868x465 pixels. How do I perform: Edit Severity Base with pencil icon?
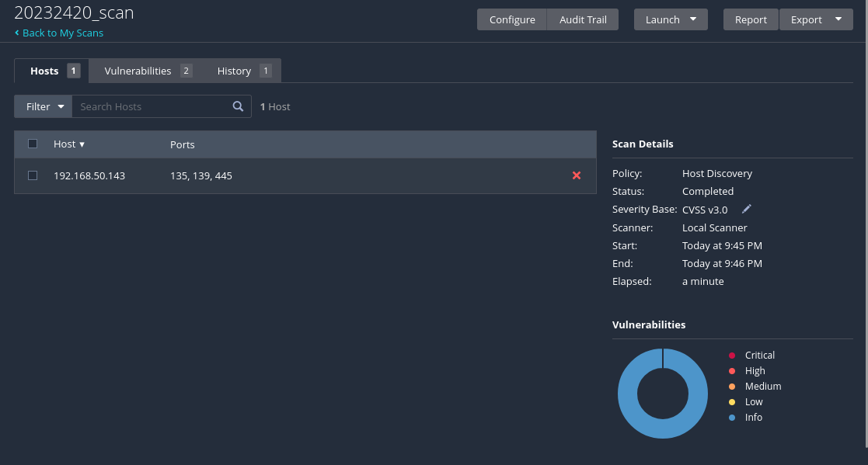pyautogui.click(x=746, y=209)
